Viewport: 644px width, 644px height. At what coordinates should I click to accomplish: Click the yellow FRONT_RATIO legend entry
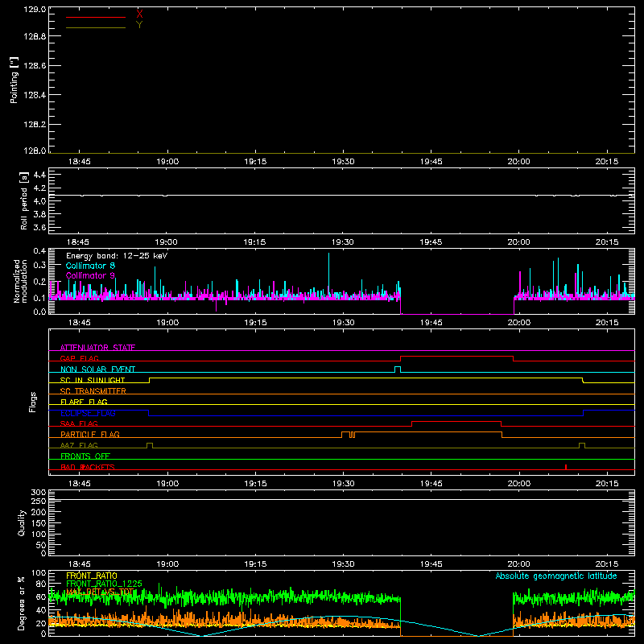click(x=92, y=576)
